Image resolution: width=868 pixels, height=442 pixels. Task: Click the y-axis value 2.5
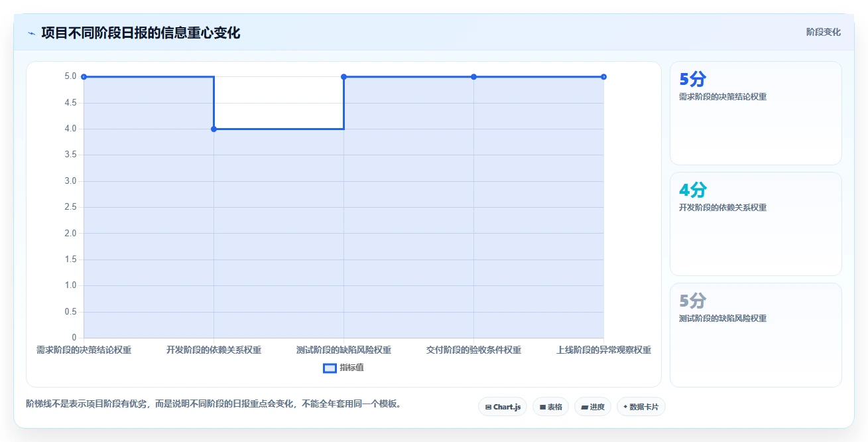click(70, 207)
